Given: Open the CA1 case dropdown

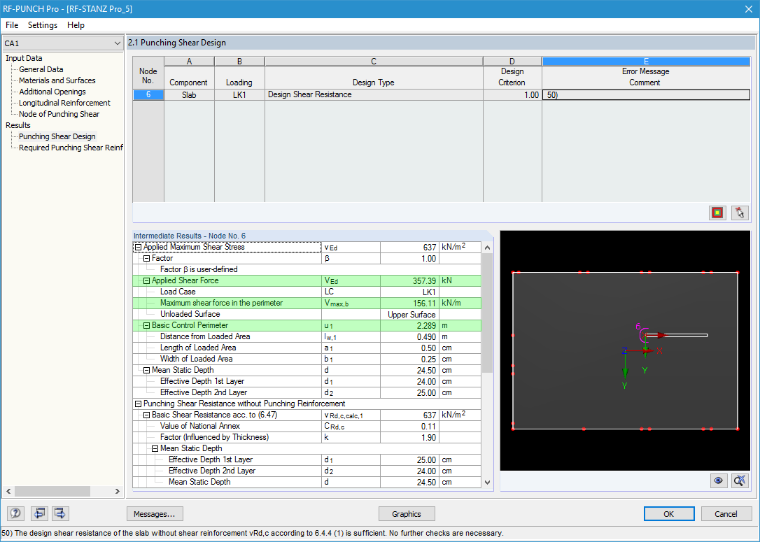Looking at the screenshot, I should tap(117, 43).
